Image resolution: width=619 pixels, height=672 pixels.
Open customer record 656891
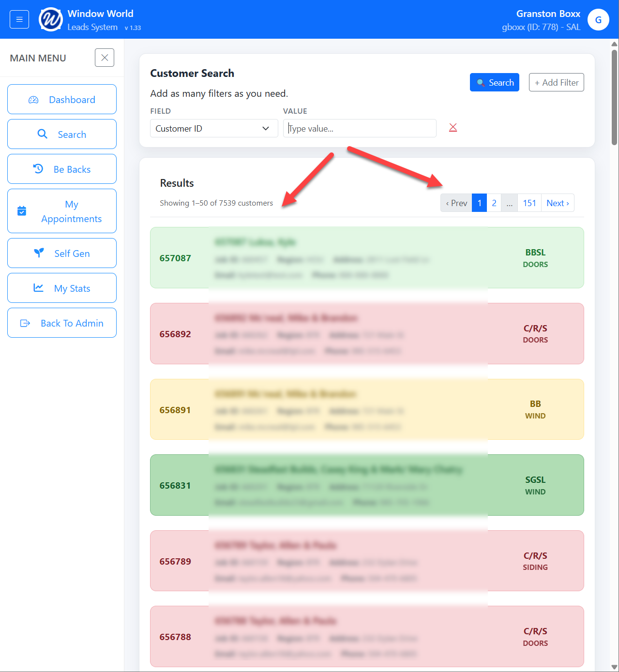[367, 409]
